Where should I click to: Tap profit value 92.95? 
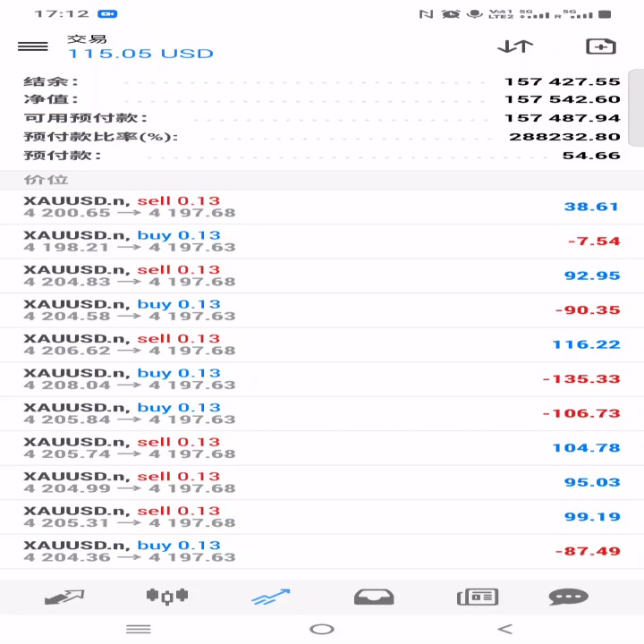pyautogui.click(x=592, y=275)
